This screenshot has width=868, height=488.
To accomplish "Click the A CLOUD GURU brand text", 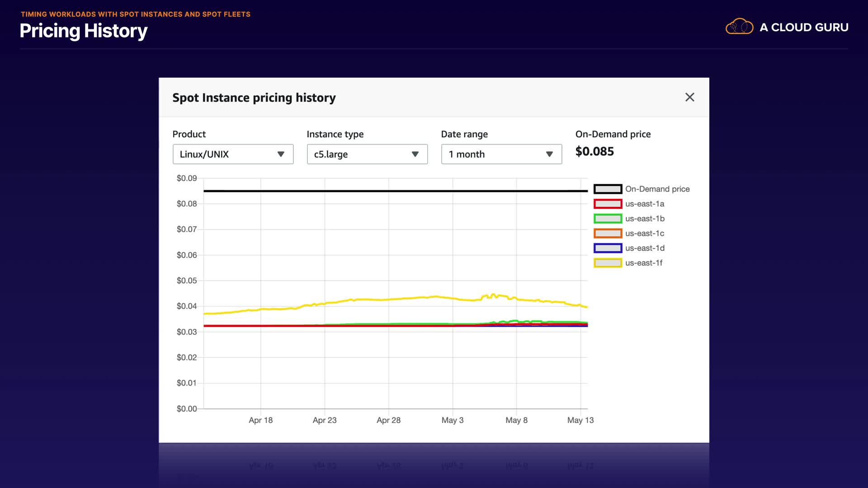I will (x=804, y=28).
